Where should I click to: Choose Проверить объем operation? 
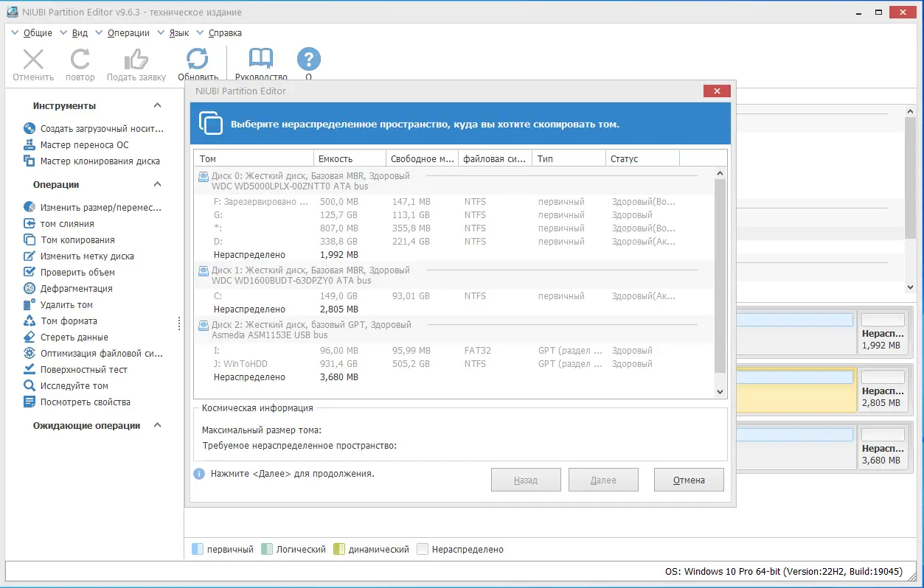click(69, 272)
